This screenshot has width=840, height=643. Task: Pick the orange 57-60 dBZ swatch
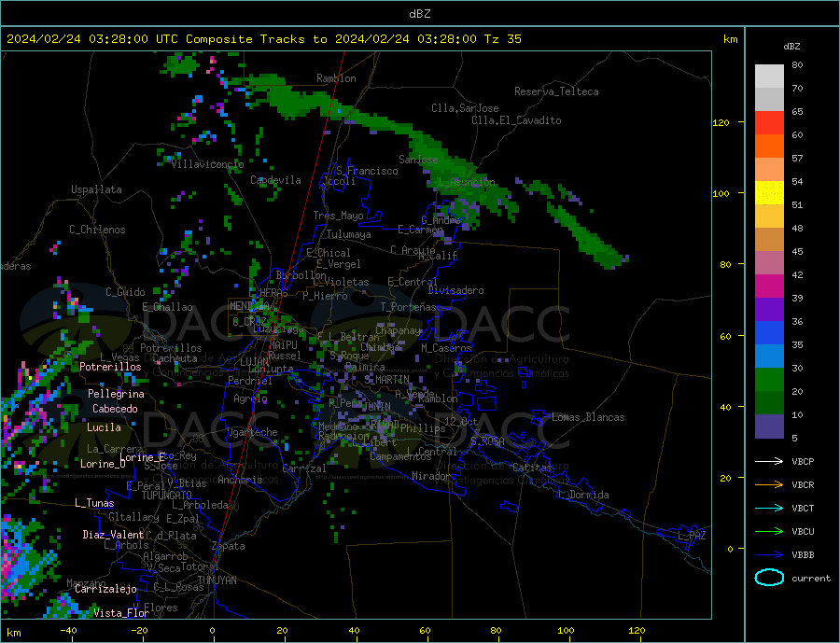pyautogui.click(x=769, y=147)
